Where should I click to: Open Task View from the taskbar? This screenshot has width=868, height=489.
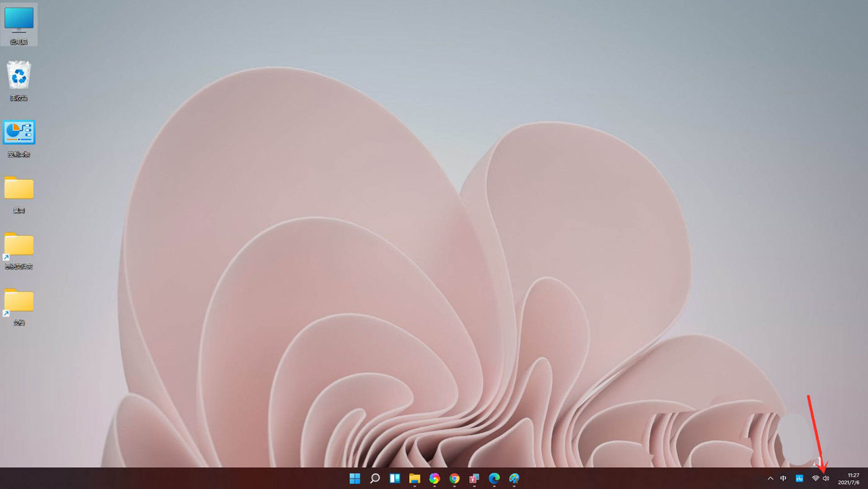[x=394, y=478]
